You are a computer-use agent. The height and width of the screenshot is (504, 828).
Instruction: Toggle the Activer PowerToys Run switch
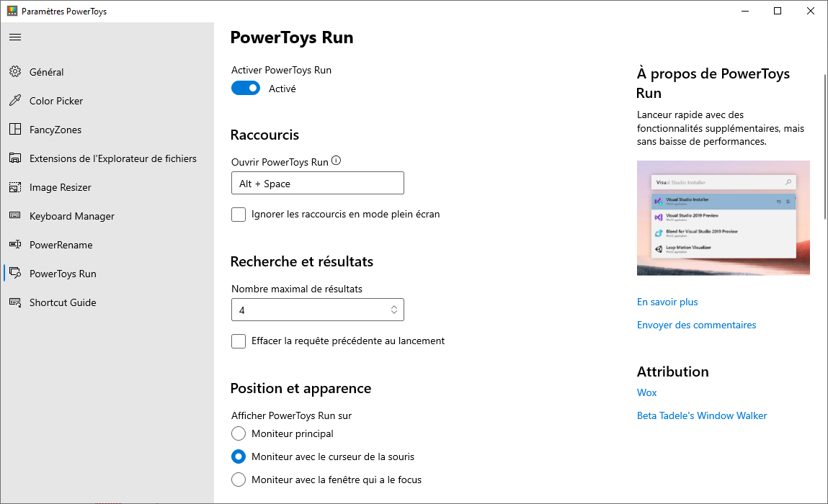click(246, 88)
